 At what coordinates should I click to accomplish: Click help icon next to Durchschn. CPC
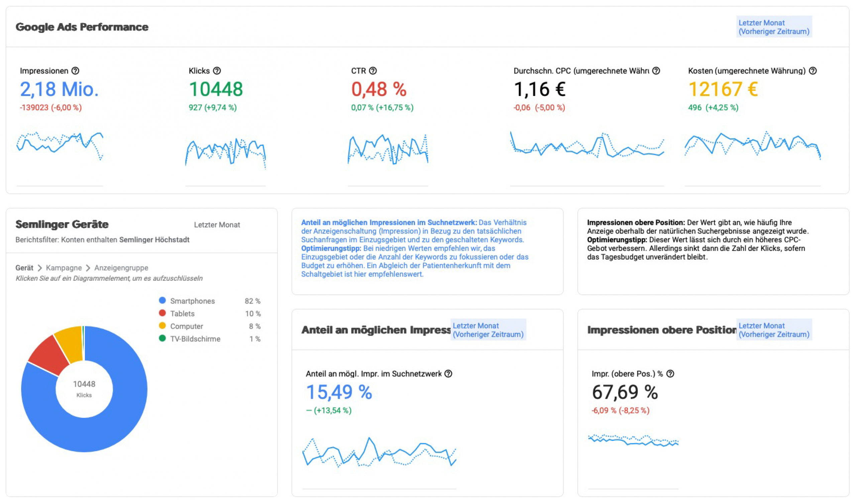pos(656,71)
